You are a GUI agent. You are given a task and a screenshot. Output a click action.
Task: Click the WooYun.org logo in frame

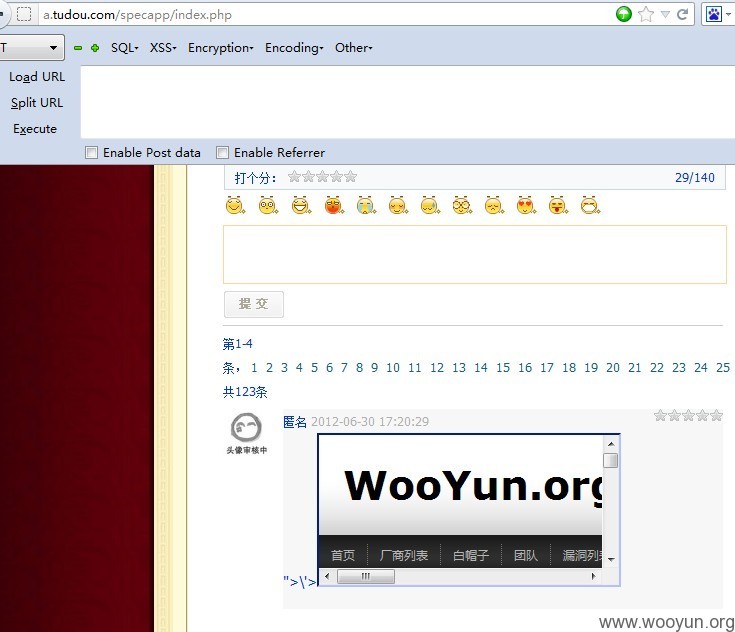pos(473,488)
